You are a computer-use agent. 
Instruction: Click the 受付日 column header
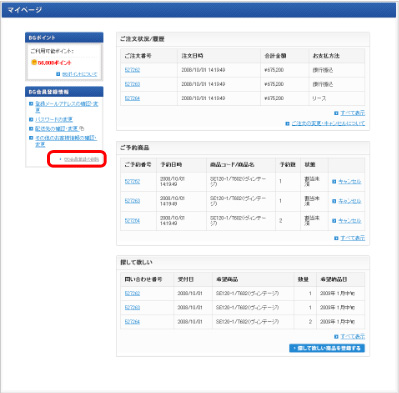tap(185, 279)
